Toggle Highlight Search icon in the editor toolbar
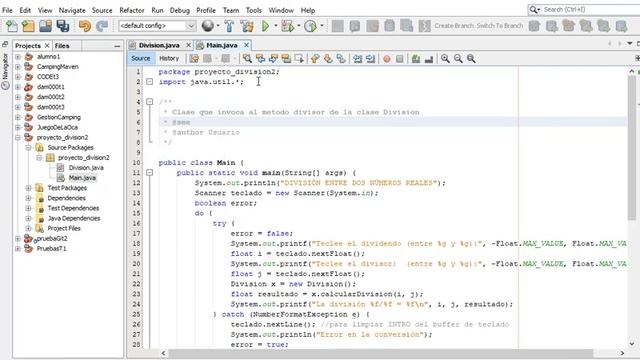 point(286,59)
